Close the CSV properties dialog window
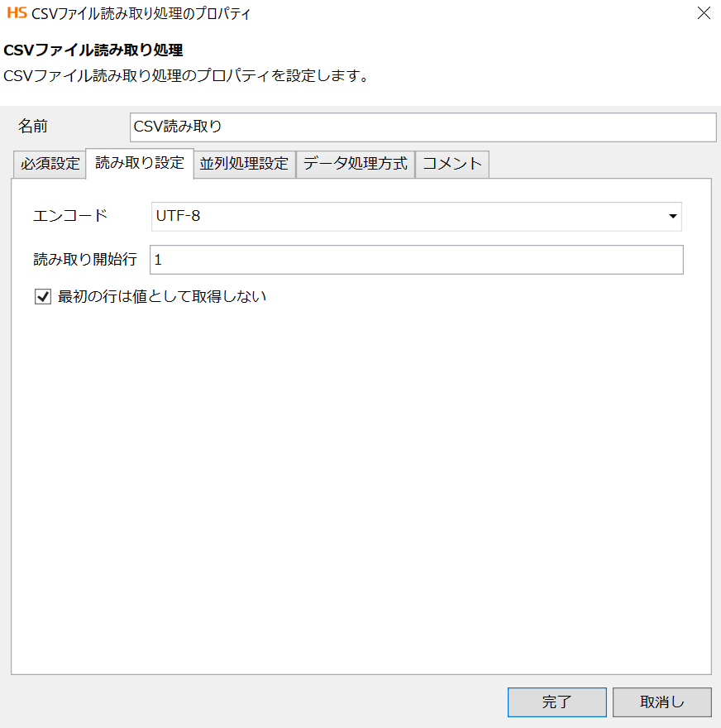 pyautogui.click(x=704, y=13)
